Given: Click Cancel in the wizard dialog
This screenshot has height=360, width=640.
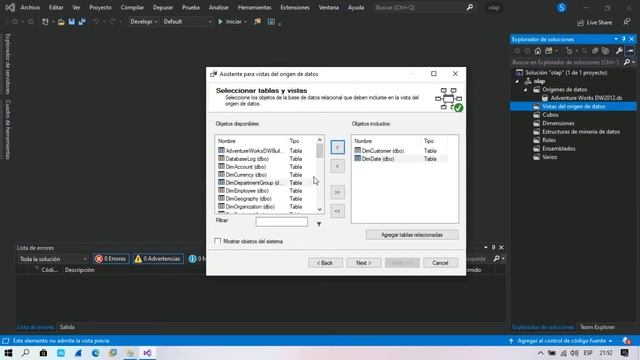Looking at the screenshot, I should pyautogui.click(x=440, y=263).
